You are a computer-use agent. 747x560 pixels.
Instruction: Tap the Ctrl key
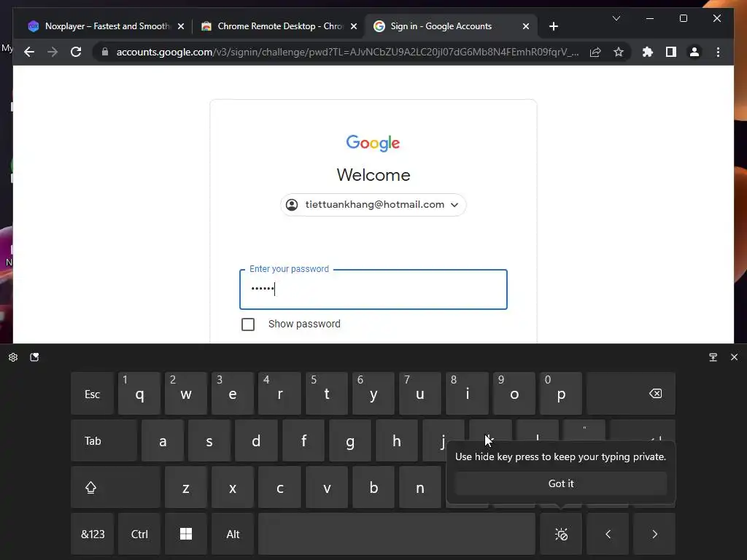tap(139, 534)
